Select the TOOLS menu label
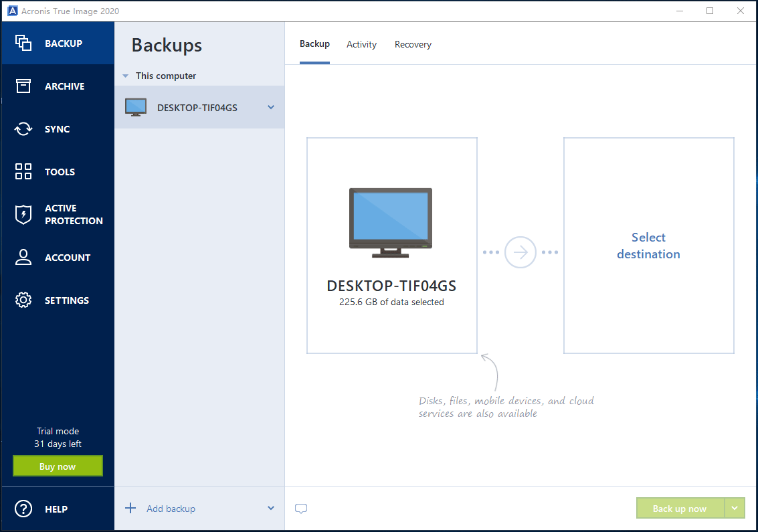758x532 pixels. click(x=60, y=172)
